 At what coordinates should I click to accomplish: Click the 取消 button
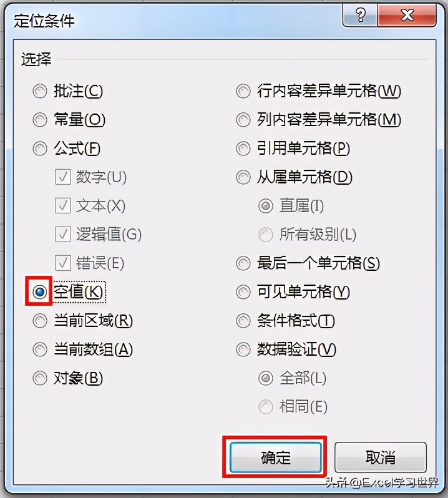(x=381, y=457)
